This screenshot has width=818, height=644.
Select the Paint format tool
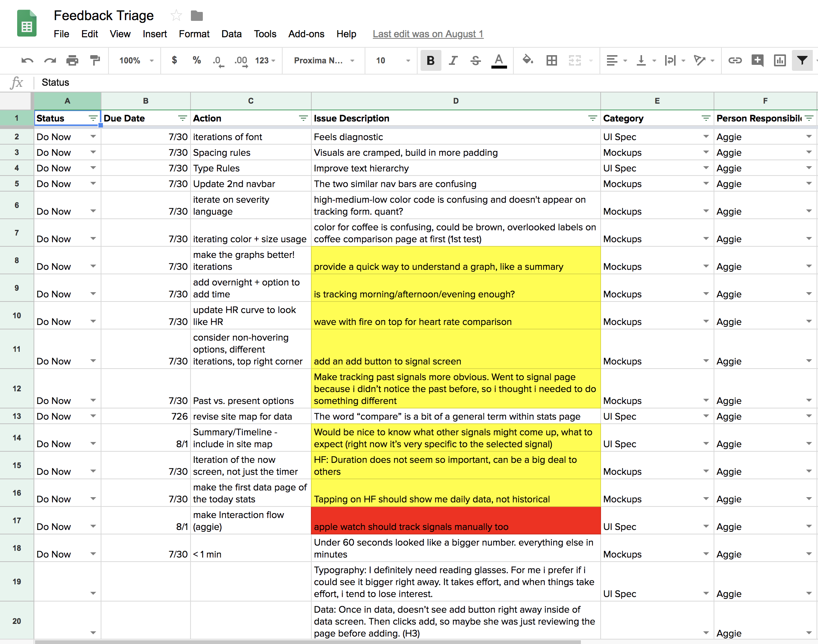tap(95, 60)
